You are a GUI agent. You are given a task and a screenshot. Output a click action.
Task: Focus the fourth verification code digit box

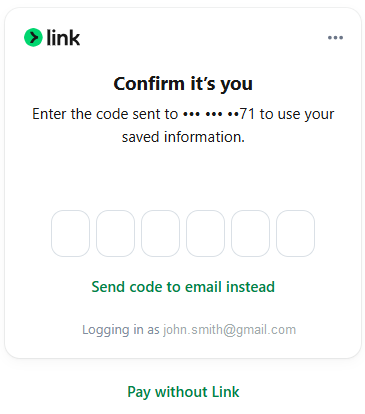[205, 233]
